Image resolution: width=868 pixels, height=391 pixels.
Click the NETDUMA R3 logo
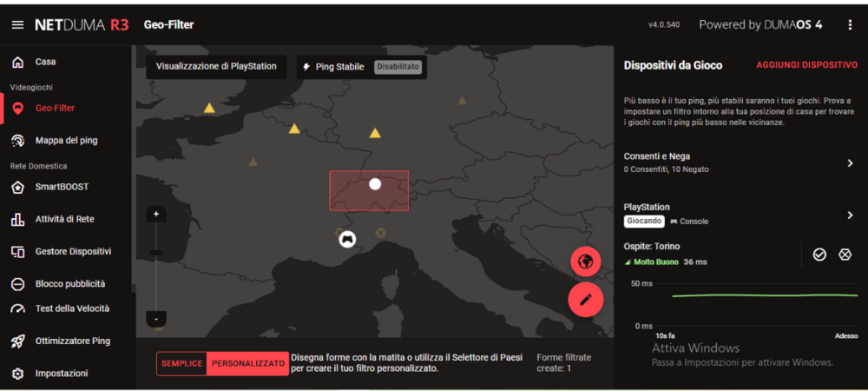click(x=82, y=25)
